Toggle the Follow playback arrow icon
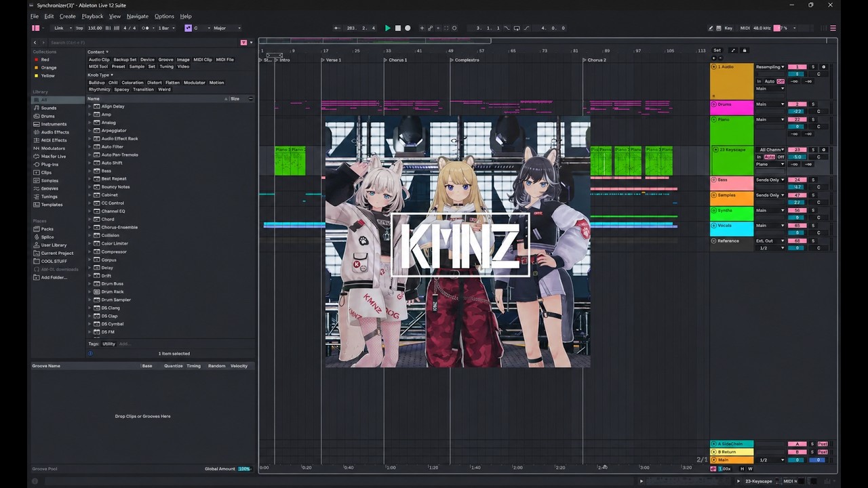The width and height of the screenshot is (868, 488). pyautogui.click(x=337, y=28)
